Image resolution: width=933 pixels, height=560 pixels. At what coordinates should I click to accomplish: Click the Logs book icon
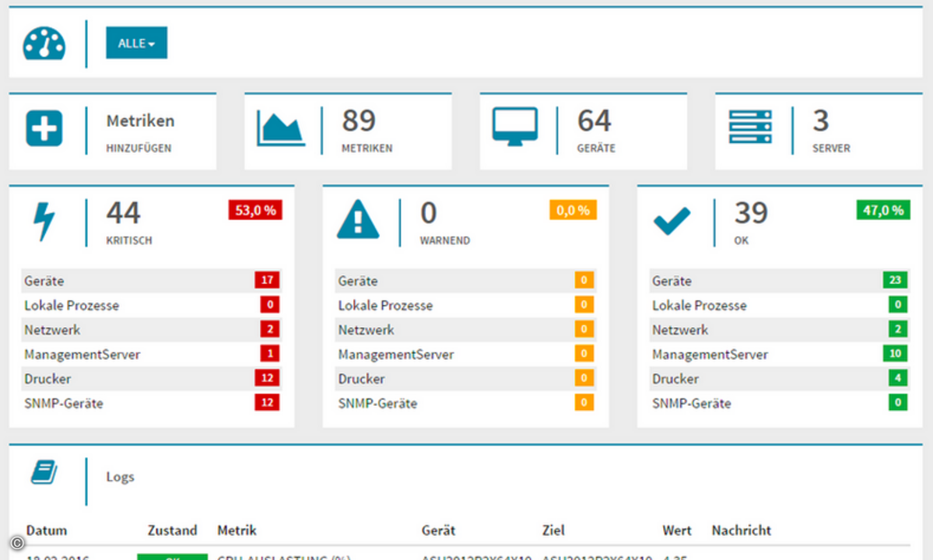(x=44, y=472)
